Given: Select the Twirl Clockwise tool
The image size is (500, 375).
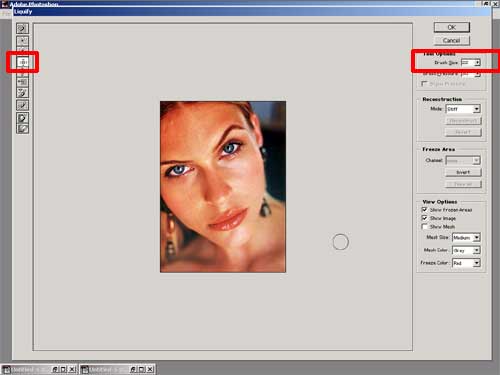Looking at the screenshot, I should [x=22, y=40].
